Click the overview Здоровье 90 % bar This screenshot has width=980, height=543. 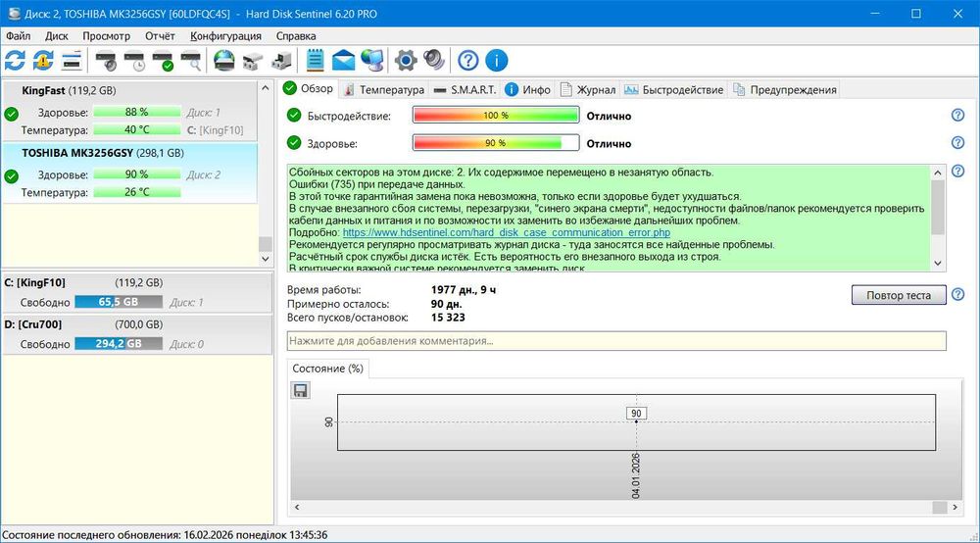(496, 142)
